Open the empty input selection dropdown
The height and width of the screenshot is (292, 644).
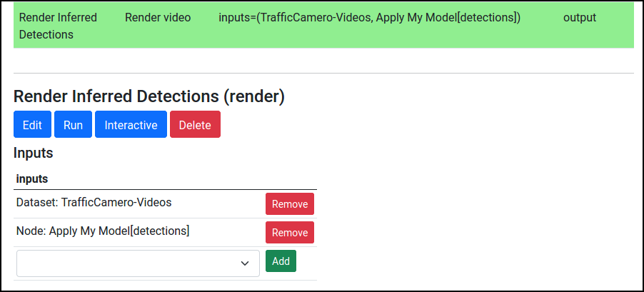point(138,263)
